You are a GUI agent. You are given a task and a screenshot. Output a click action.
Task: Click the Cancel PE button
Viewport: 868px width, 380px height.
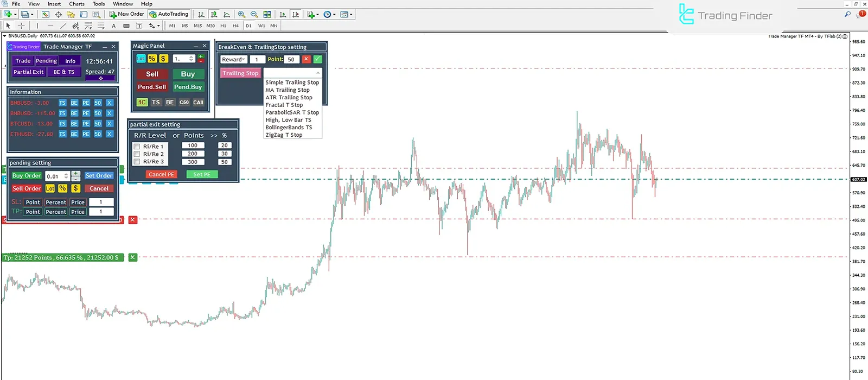(162, 174)
